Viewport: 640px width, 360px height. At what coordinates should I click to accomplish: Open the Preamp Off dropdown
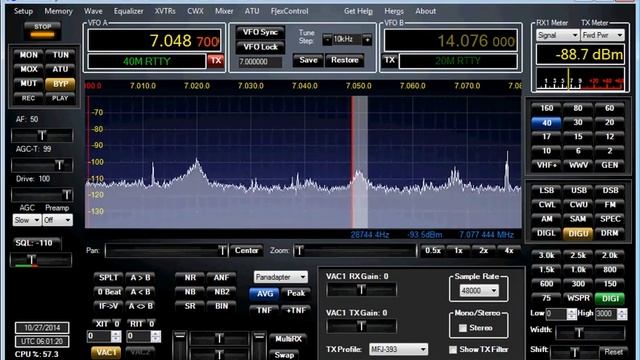58,220
